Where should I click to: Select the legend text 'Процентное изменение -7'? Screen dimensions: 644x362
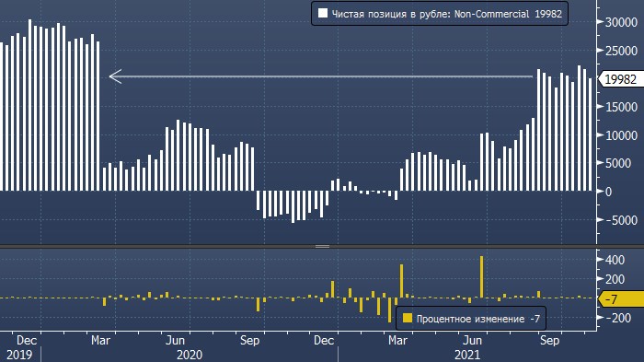pyautogui.click(x=478, y=319)
